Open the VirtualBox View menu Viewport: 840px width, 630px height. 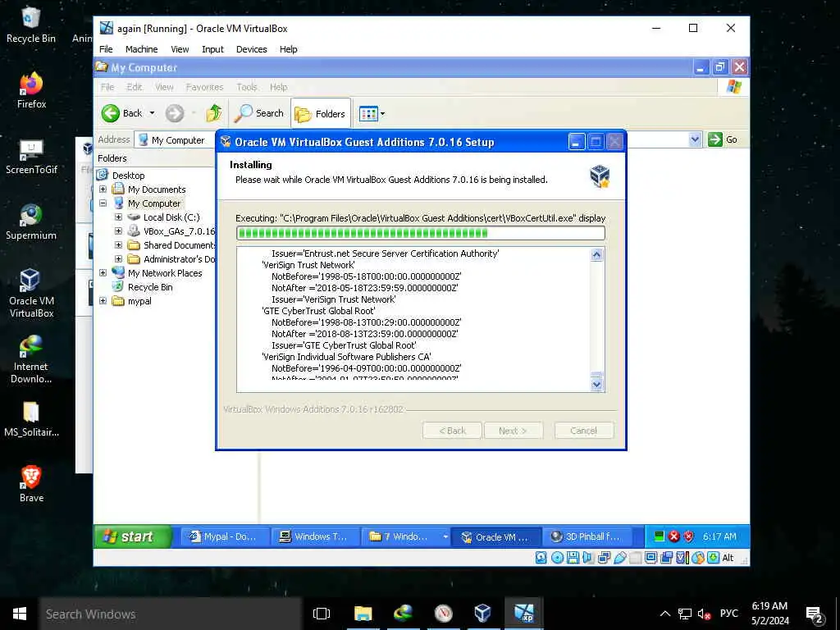pyautogui.click(x=180, y=48)
